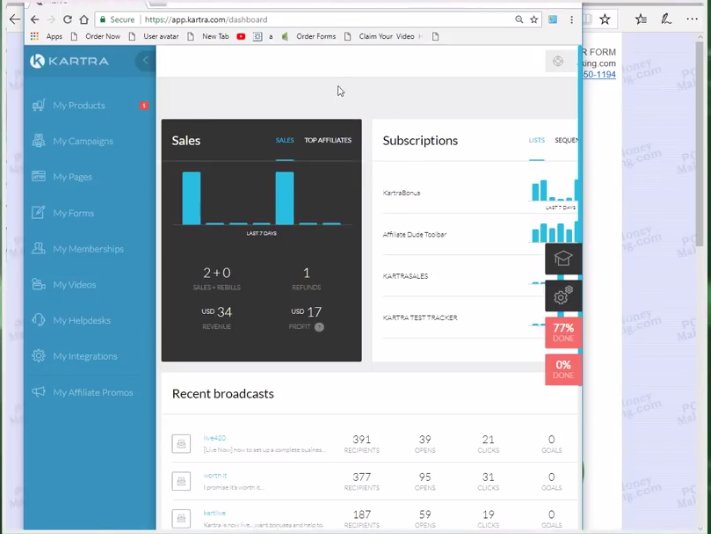Click the Sales chart first bar
Screen dimensions: 711x534
pyautogui.click(x=191, y=198)
